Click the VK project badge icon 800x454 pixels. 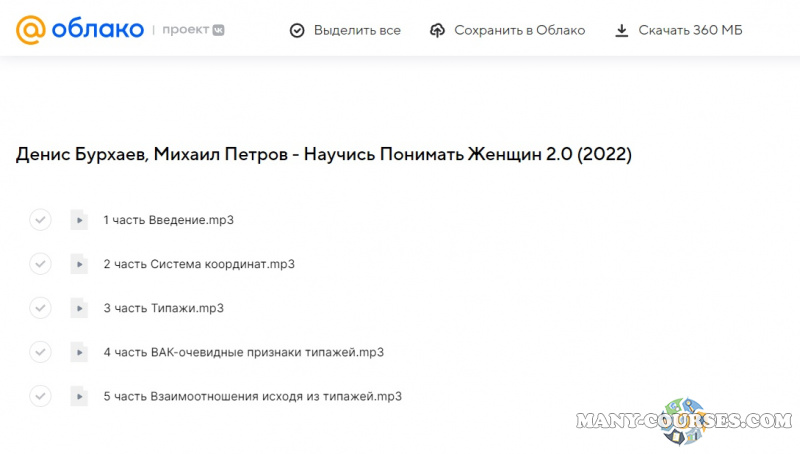pos(217,30)
